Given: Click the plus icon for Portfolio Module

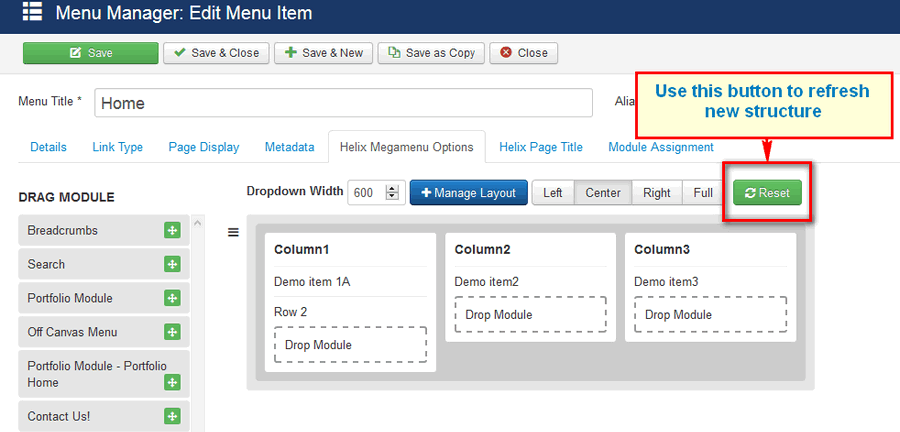Looking at the screenshot, I should click(172, 299).
